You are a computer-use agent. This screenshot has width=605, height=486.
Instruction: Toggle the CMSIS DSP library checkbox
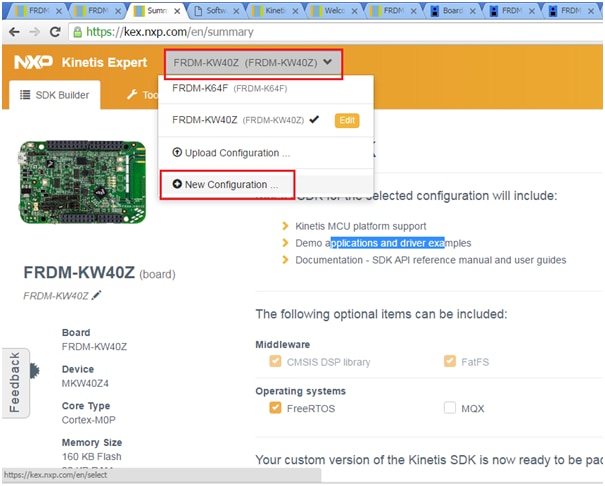click(x=275, y=361)
